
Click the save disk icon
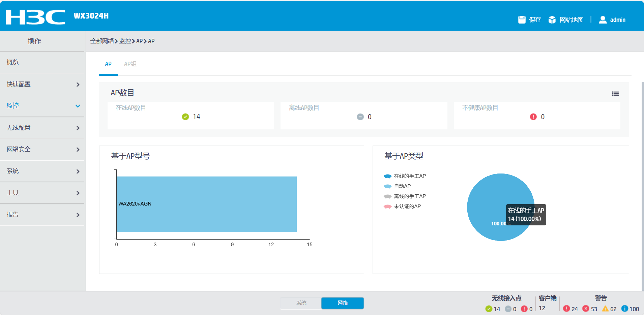(x=522, y=20)
